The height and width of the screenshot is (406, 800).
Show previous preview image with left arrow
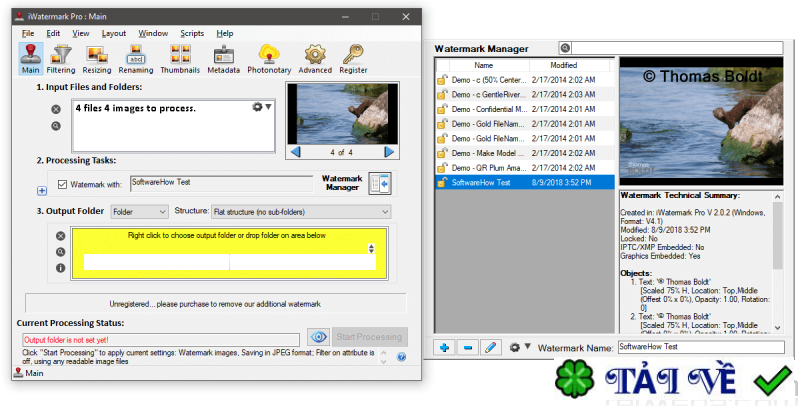click(x=295, y=152)
